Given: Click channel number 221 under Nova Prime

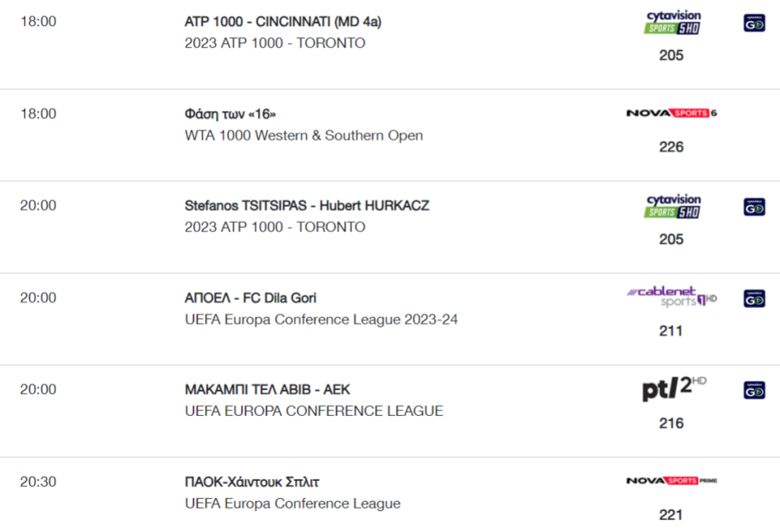Looking at the screenshot, I should [671, 515].
